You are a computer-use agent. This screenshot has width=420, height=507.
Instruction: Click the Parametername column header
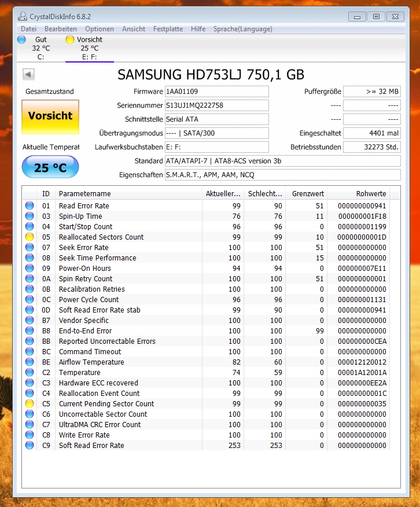[128, 194]
